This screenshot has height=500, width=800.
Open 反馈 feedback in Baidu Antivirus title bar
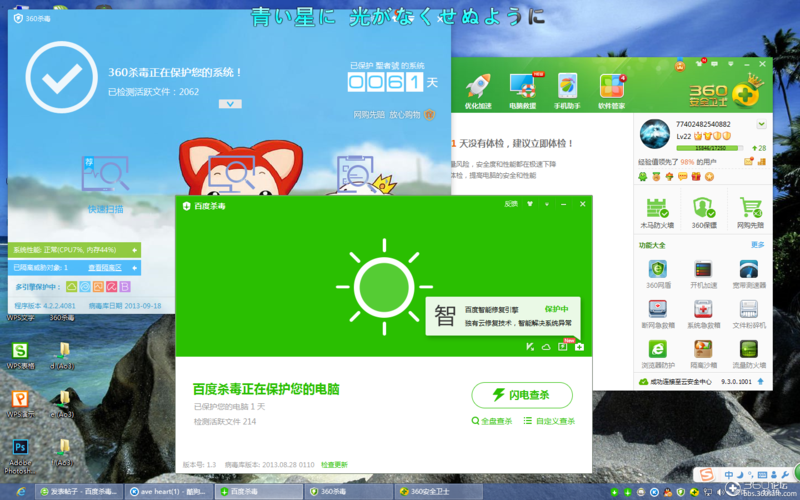pos(511,204)
